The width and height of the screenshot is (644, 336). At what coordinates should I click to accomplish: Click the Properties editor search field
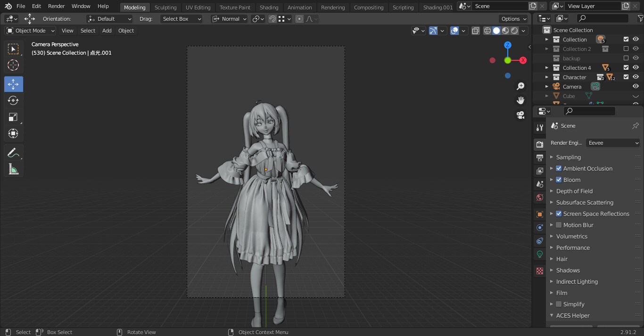click(x=590, y=111)
